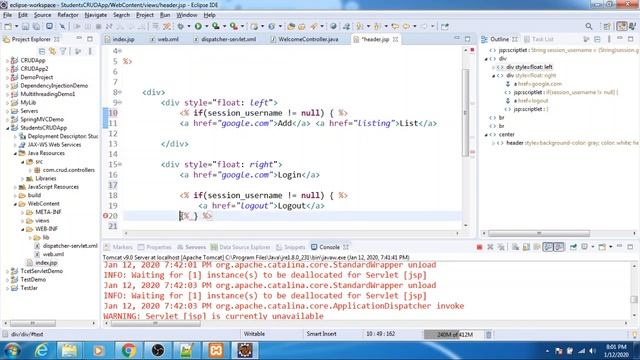The image size is (640, 360).
Task: Click the Eclipse icon in the taskbar
Action: (245, 350)
